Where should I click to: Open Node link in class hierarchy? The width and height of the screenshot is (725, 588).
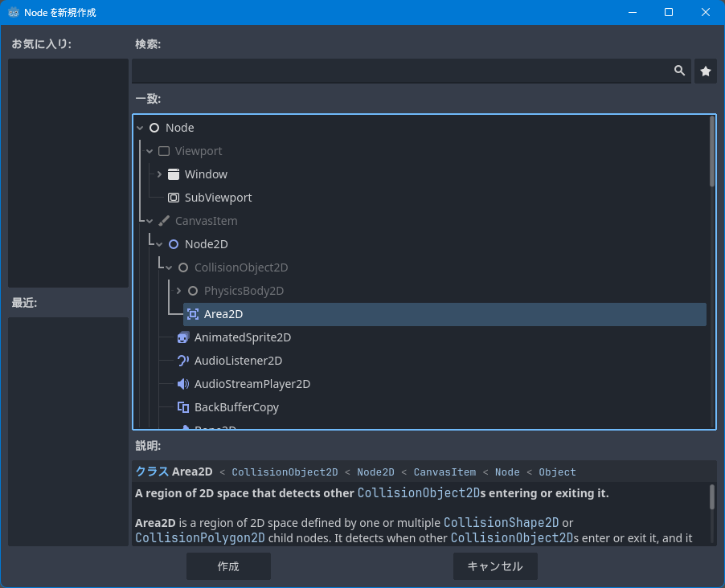[507, 472]
